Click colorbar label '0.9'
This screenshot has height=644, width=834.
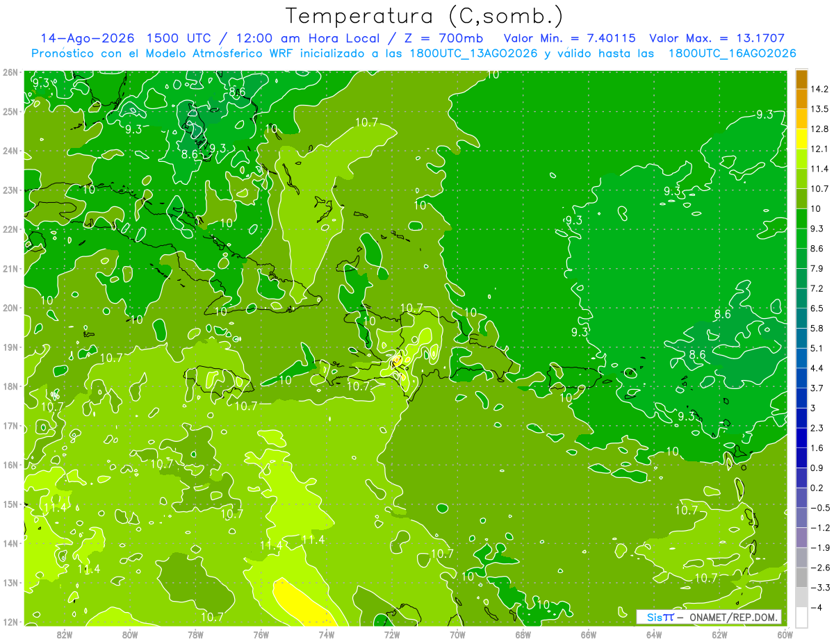(x=817, y=468)
